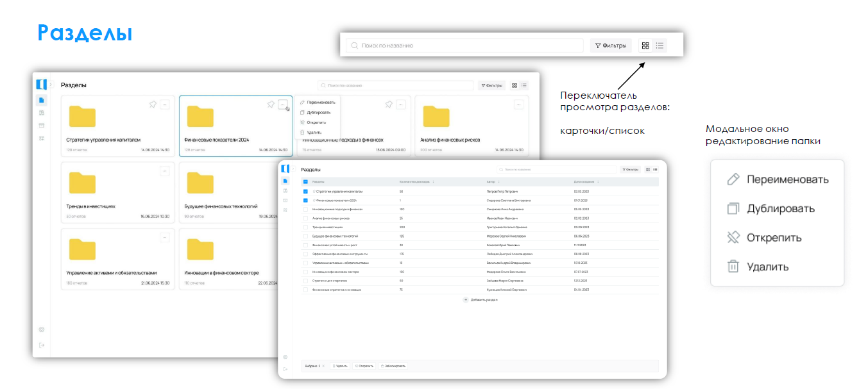This screenshot has width=868, height=389.
Task: Toggle select-all checkbox in list header
Action: (305, 182)
